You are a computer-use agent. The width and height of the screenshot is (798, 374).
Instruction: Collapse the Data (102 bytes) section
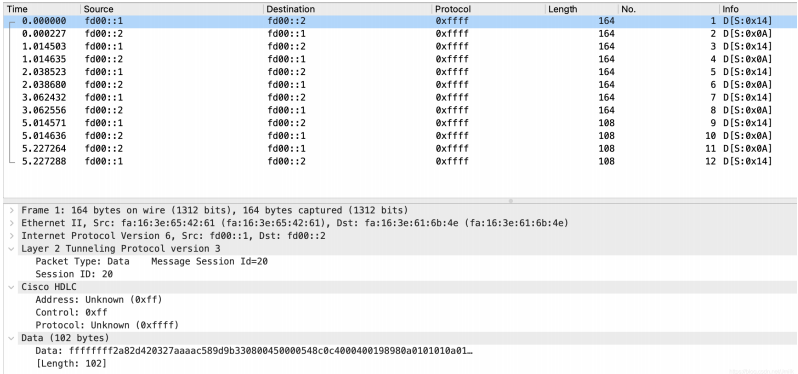point(11,338)
